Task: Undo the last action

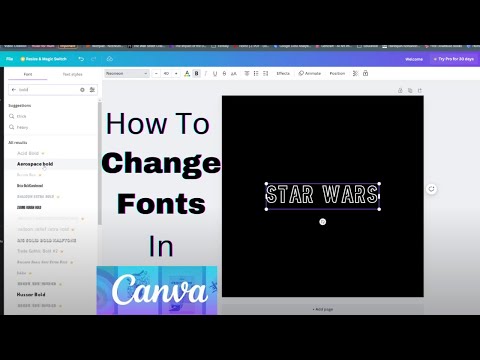Action: 81,59
